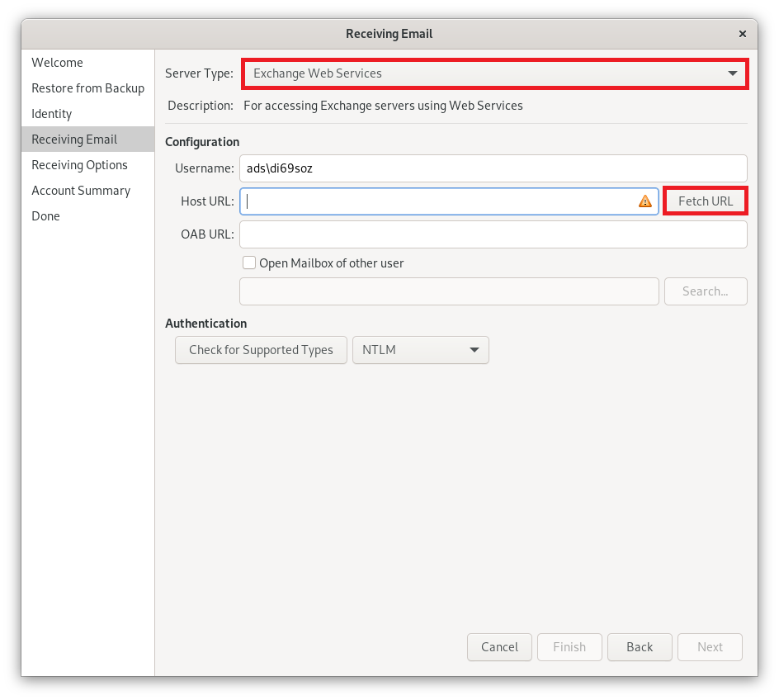This screenshot has height=700, width=779.
Task: Click the warning icon in Host URL field
Action: click(645, 201)
